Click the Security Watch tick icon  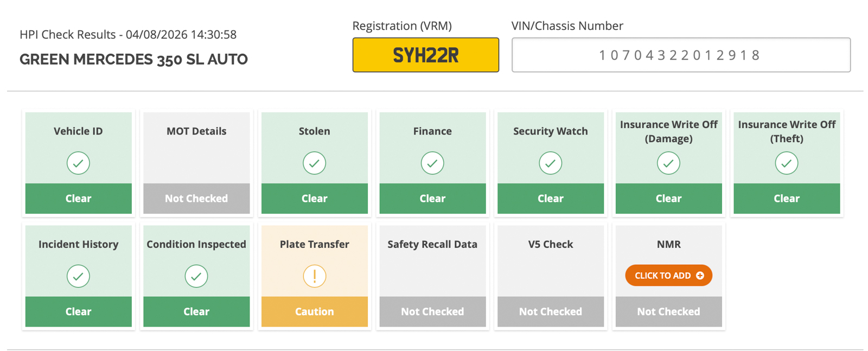pos(550,163)
